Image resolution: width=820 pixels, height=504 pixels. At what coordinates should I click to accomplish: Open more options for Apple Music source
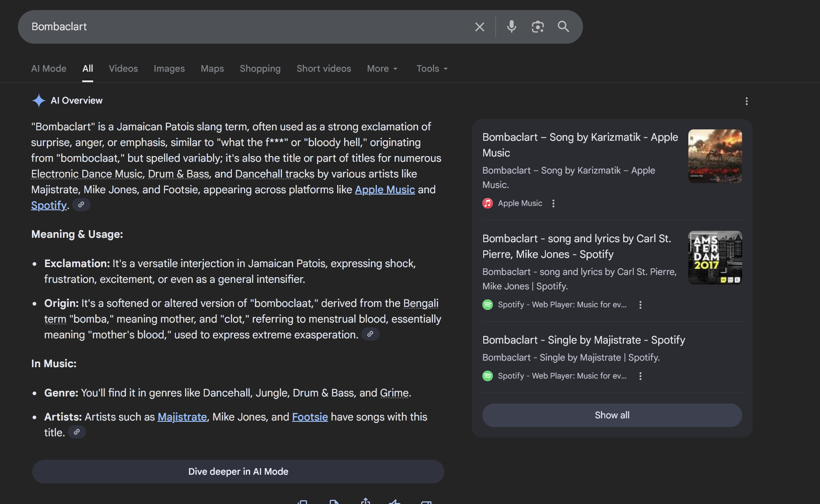553,203
